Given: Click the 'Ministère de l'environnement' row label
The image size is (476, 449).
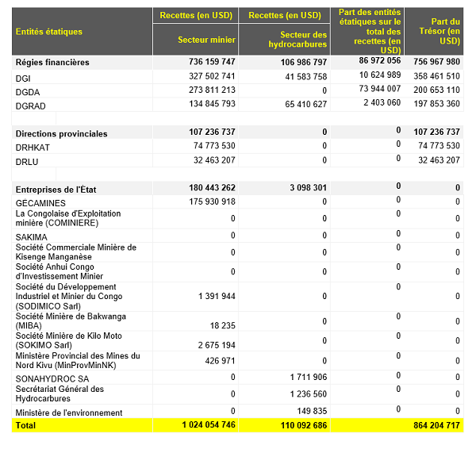Looking at the screenshot, I should tap(69, 413).
